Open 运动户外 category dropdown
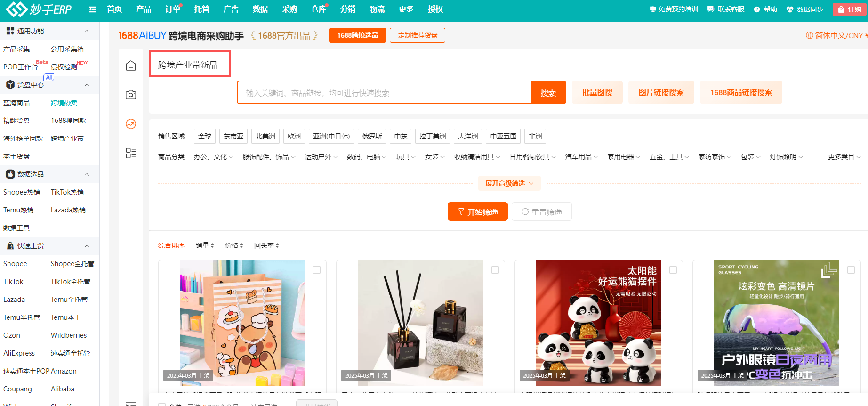Viewport: 868px width, 406px height. click(x=321, y=157)
